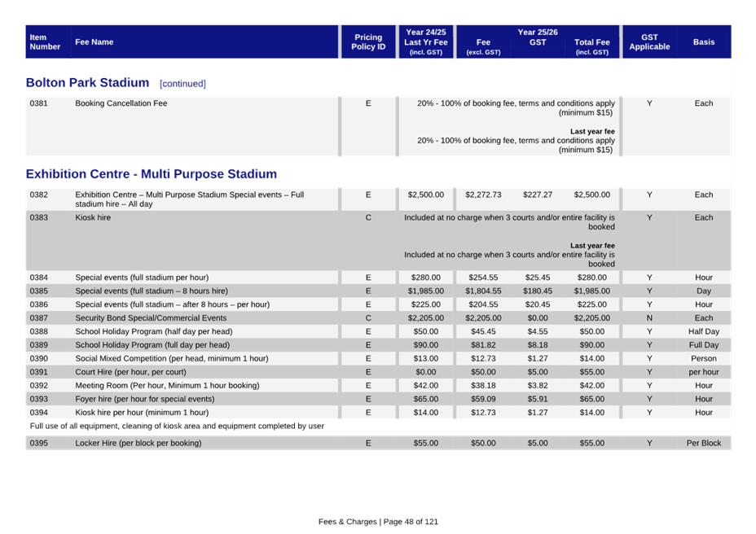Click the $25.45 GST amount
This screenshot has width=756, height=534.
538,278
